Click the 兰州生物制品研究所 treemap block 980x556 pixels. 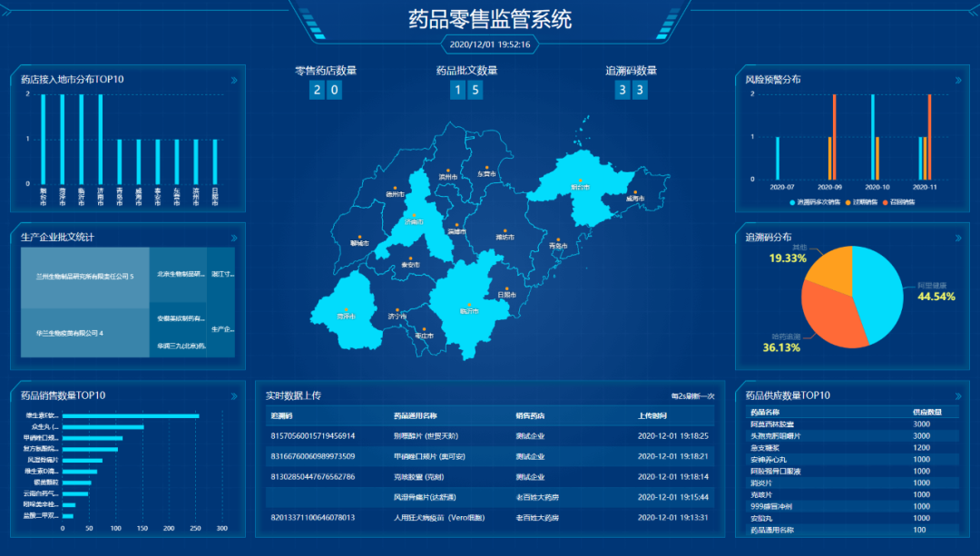pyautogui.click(x=84, y=277)
